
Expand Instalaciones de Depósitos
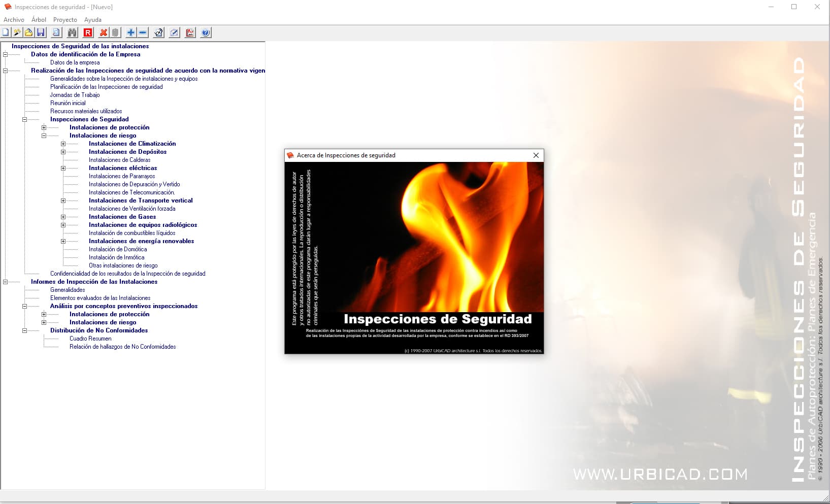[63, 152]
